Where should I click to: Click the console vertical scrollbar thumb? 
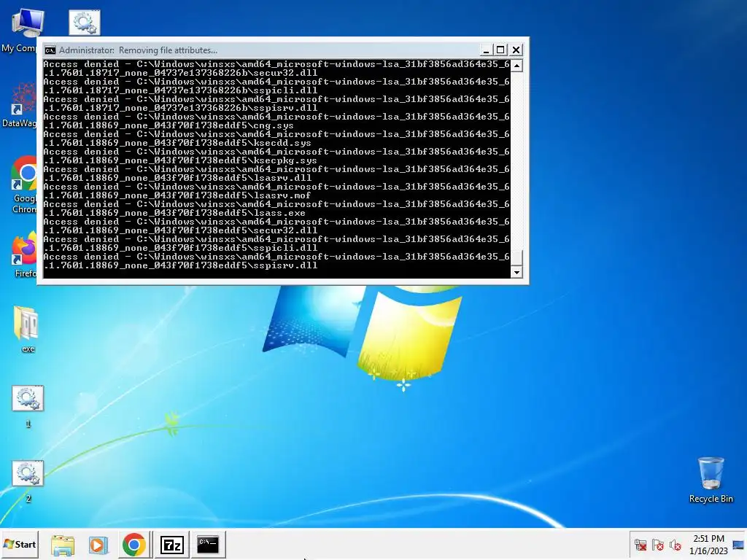(517, 258)
